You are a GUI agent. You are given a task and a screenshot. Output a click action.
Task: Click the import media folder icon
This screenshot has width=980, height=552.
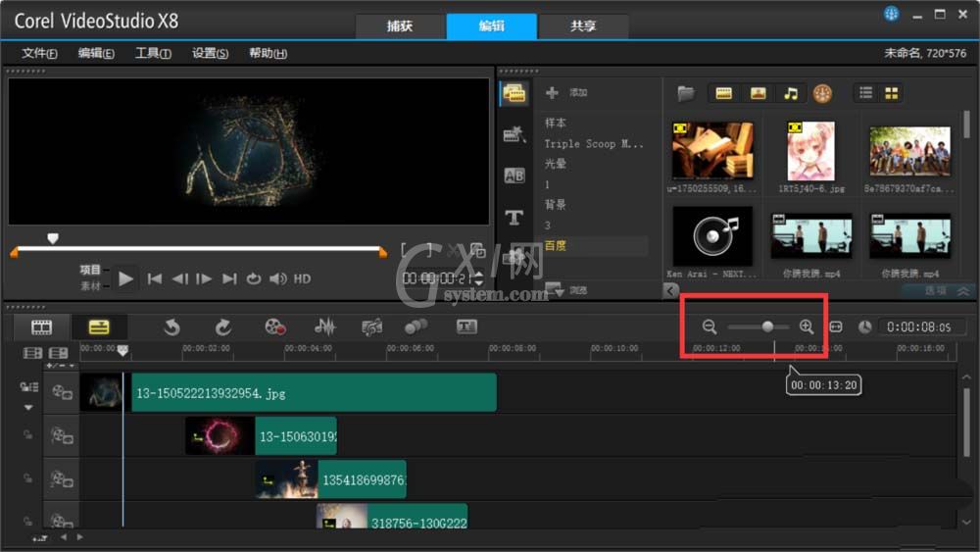(x=686, y=93)
